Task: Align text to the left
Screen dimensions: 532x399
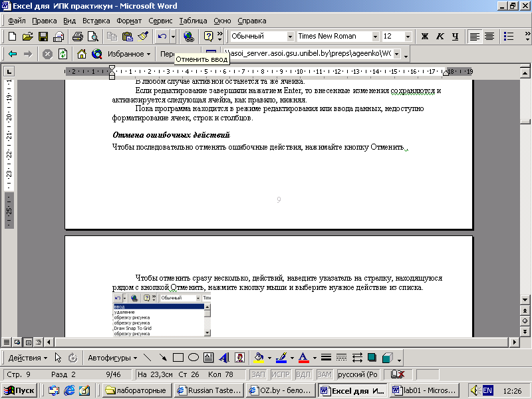Action: tap(474, 37)
